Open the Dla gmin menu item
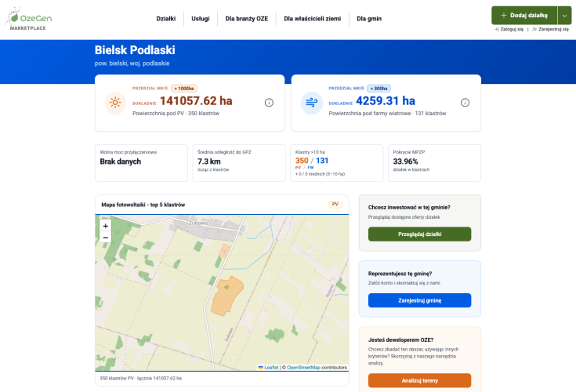This screenshot has height=392, width=576. (369, 19)
